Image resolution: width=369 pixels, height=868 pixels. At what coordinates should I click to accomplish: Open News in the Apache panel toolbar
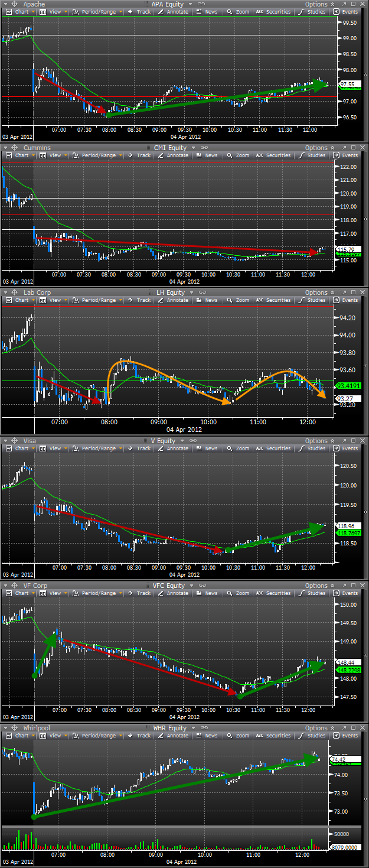[206, 12]
